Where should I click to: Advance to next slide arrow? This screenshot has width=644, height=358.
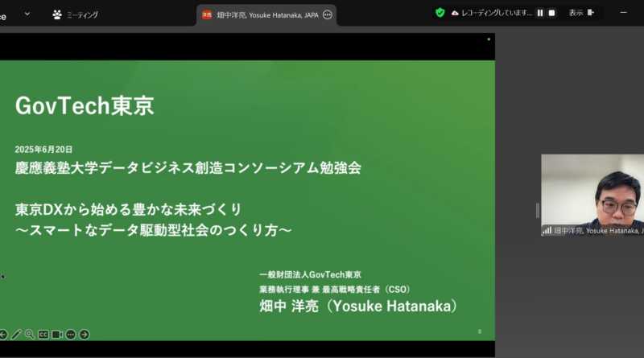[85, 335]
